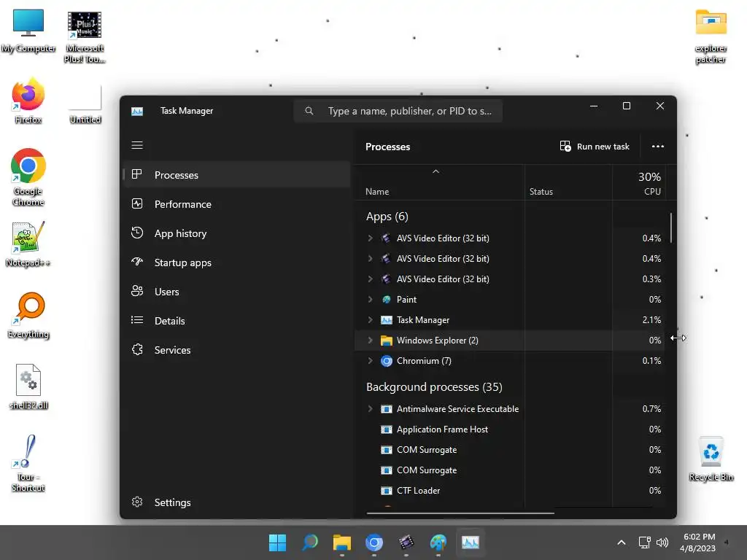The height and width of the screenshot is (560, 747).
Task: Click the volume speaker tray icon
Action: 662,542
